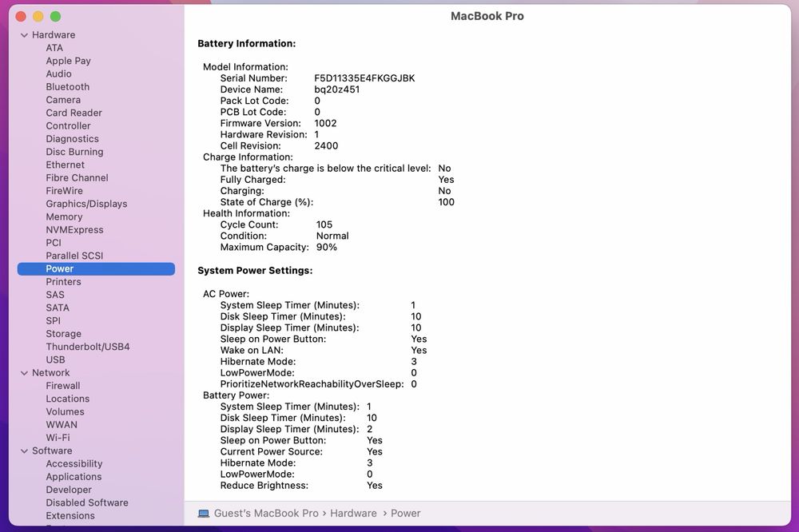Select ATA in the sidebar
The height and width of the screenshot is (532, 799).
click(54, 48)
